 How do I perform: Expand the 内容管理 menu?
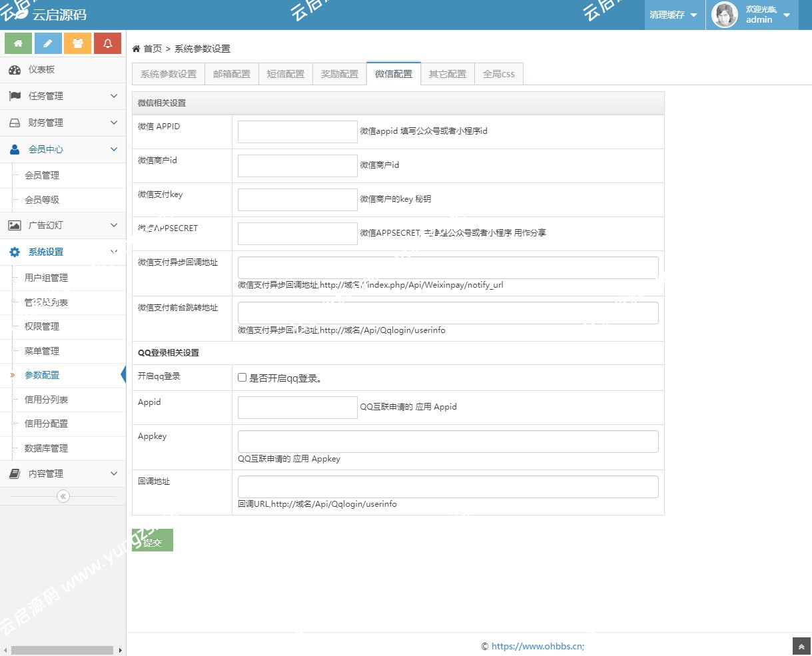pos(63,474)
